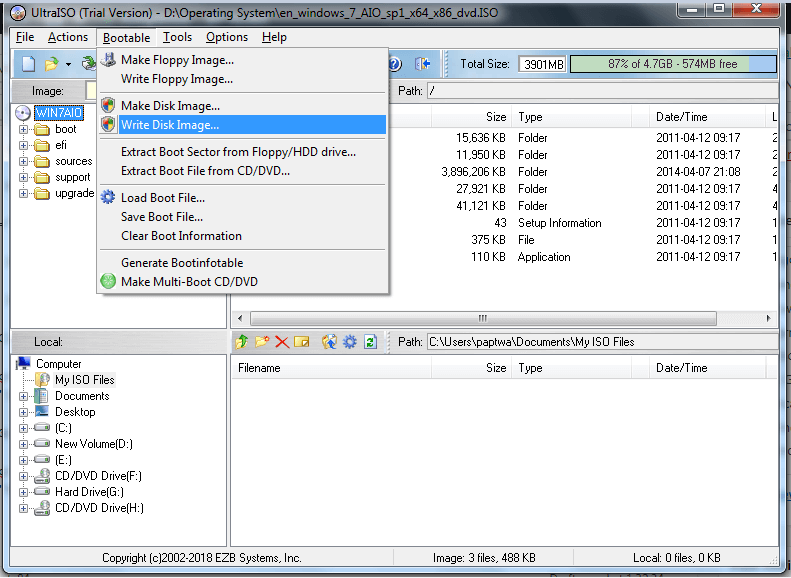Click the green refresh icon in the Local toolbar
Screen dimensions: 791x578
(371, 342)
